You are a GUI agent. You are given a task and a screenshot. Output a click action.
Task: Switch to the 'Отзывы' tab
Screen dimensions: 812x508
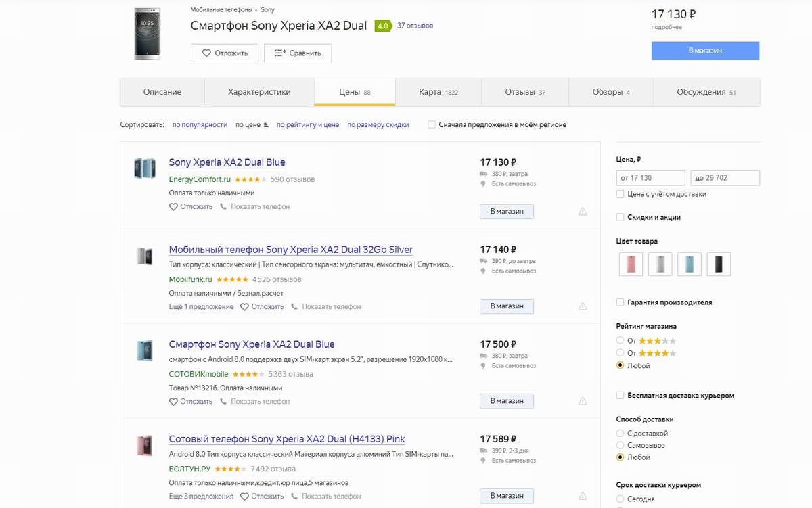pyautogui.click(x=524, y=92)
